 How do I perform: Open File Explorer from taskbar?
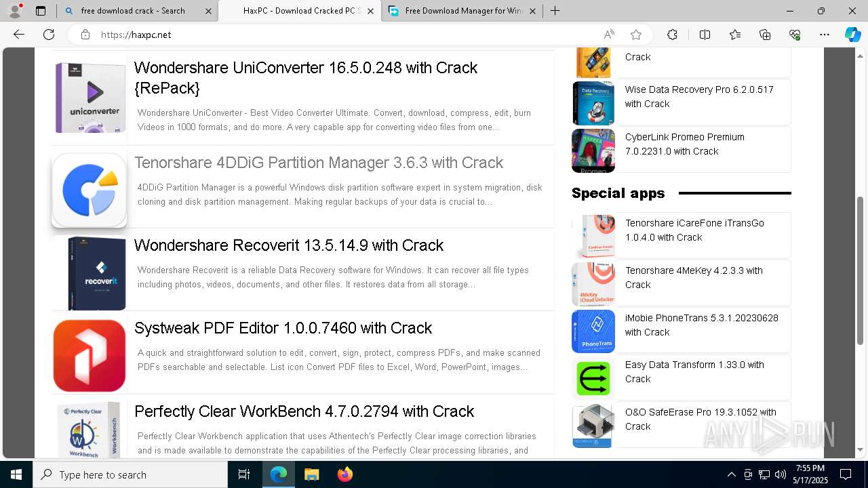pos(311,474)
